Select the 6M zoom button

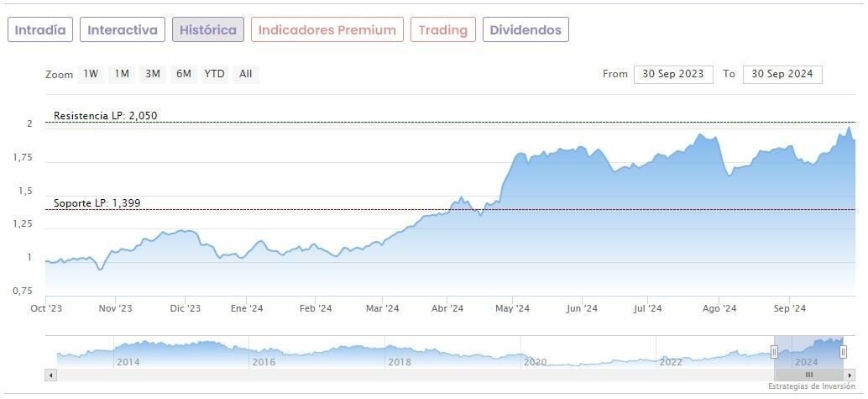point(184,74)
